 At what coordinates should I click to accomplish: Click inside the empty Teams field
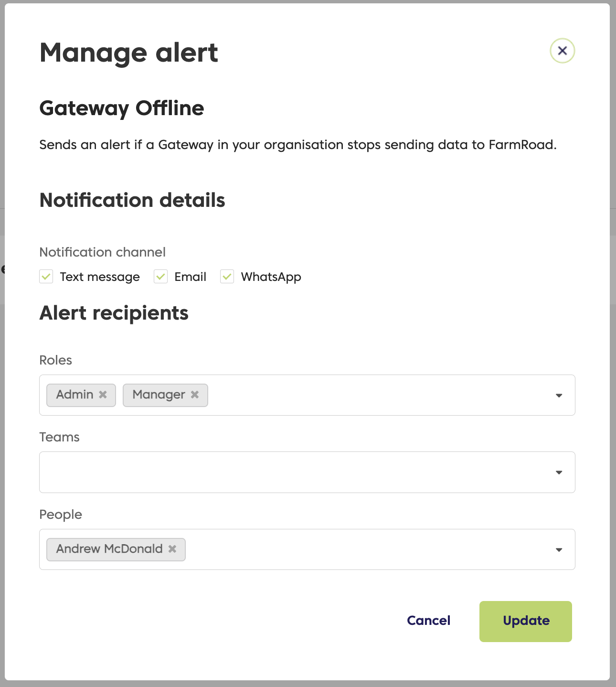click(x=306, y=472)
